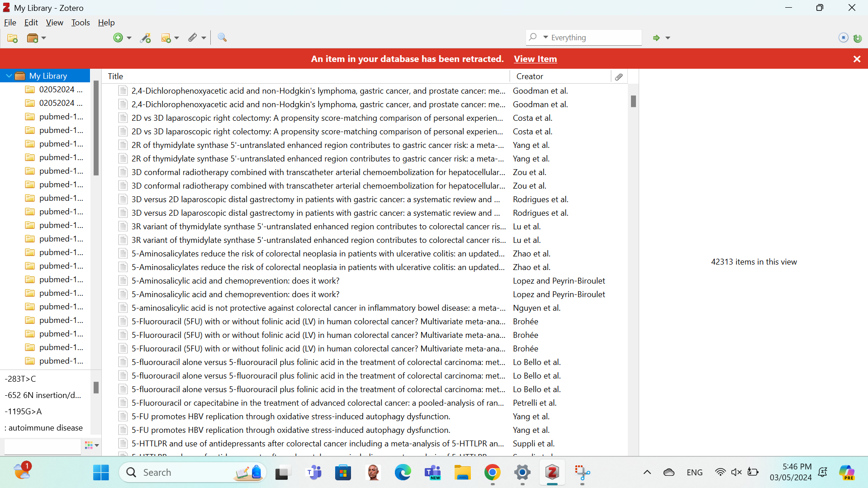868x488 pixels.
Task: Click Add Item by Identifier wand
Action: click(x=146, y=38)
